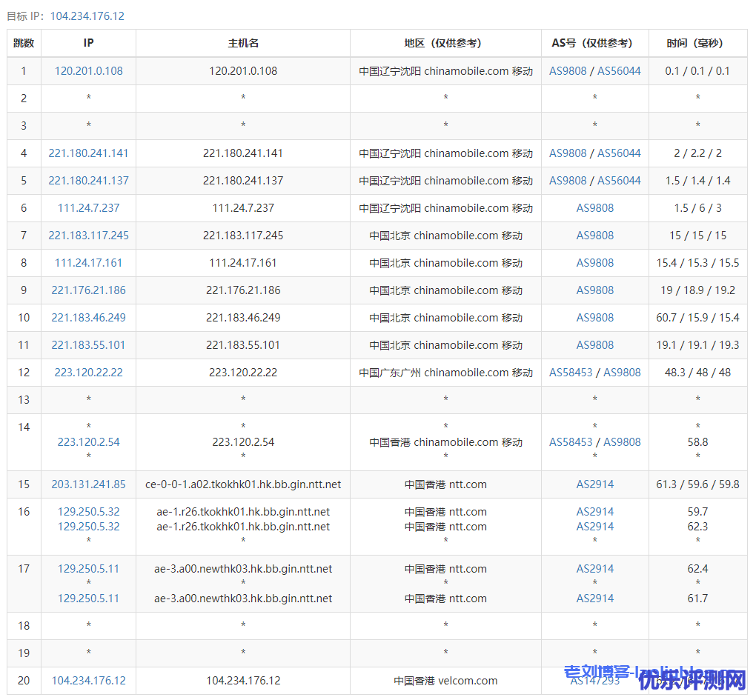Open the AS9808 link in the hop 6 row
The height and width of the screenshot is (700, 756).
click(x=595, y=208)
